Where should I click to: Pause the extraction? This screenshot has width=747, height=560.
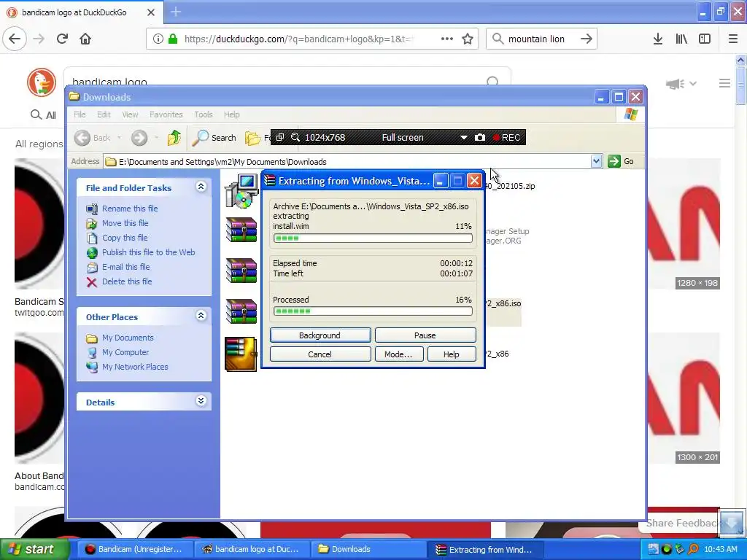(x=425, y=335)
